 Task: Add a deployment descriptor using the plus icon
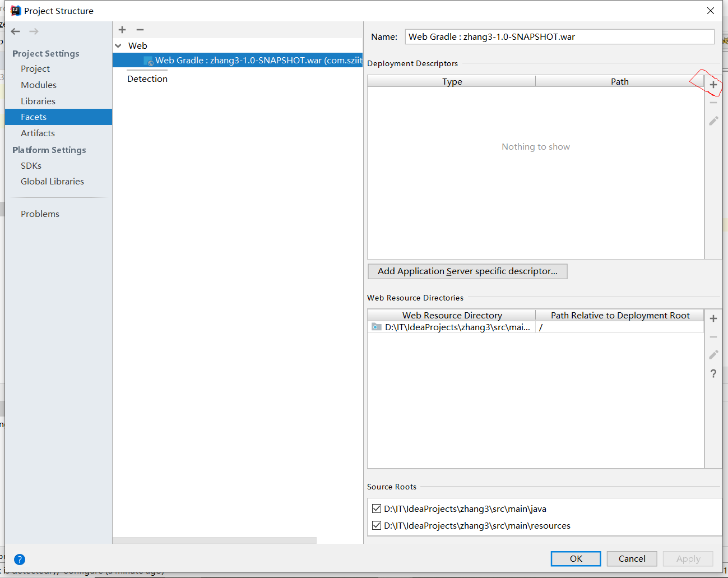click(713, 84)
